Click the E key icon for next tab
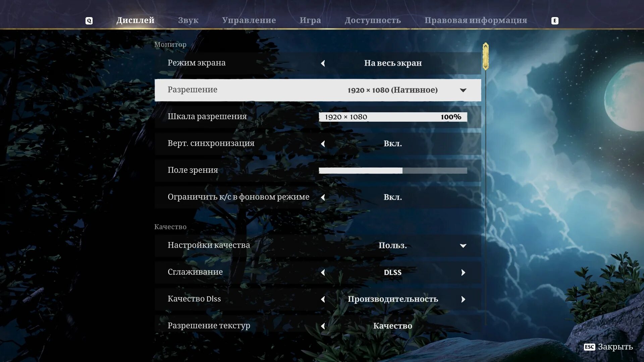The image size is (644, 362). [555, 21]
